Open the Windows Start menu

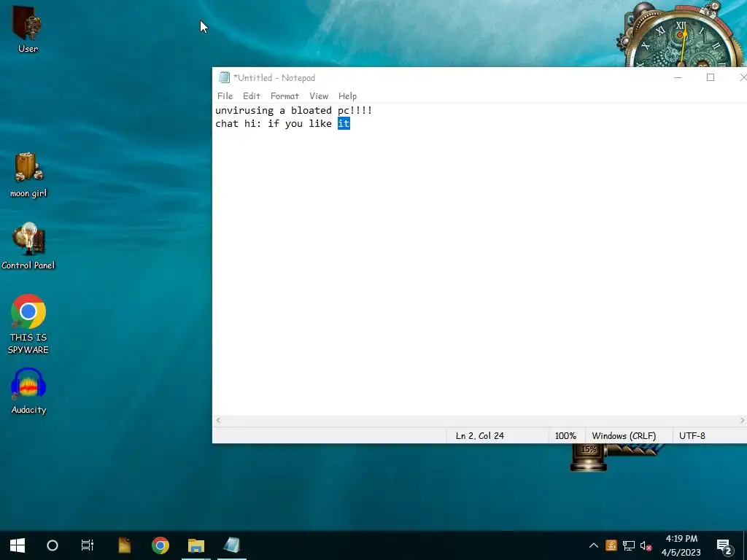[18, 545]
